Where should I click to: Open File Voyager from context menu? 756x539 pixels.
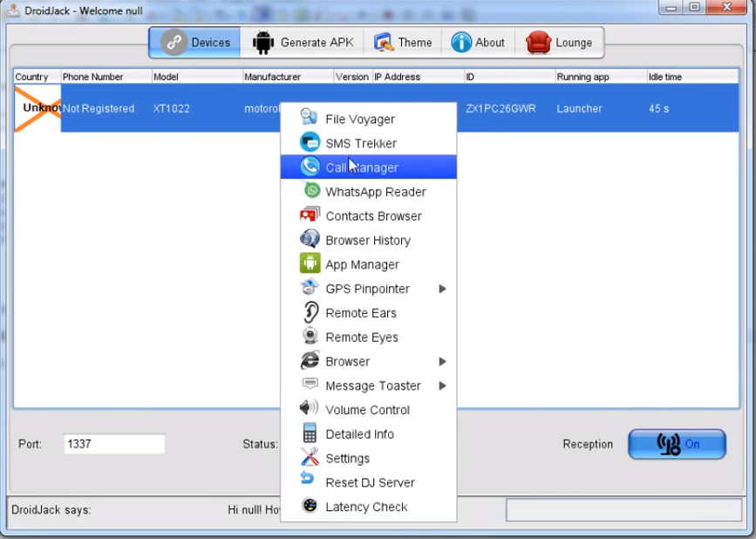[x=368, y=119]
